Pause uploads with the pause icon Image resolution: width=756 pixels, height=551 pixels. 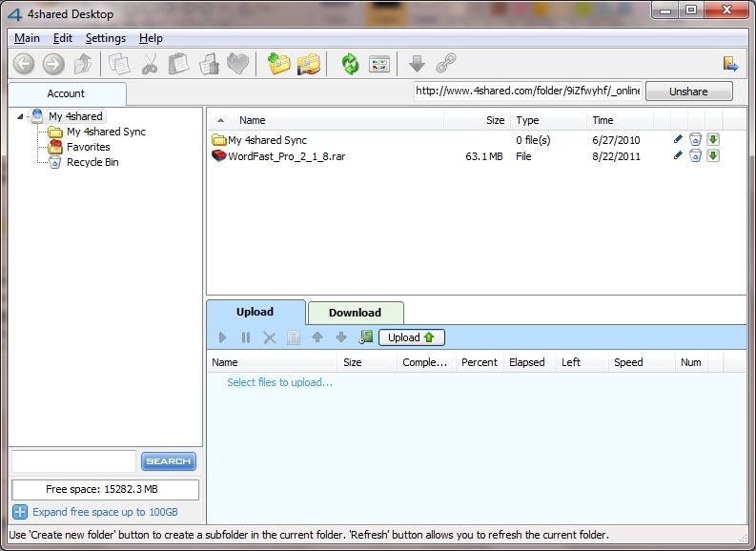246,337
